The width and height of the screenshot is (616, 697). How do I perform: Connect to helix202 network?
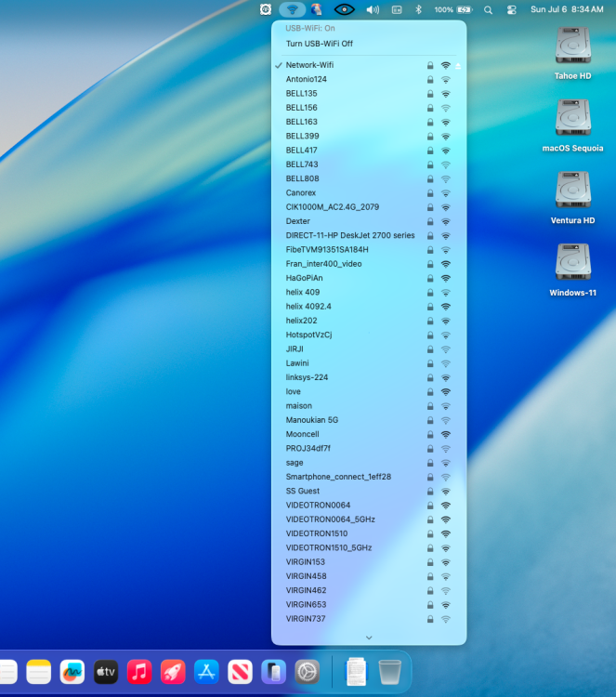click(369, 321)
